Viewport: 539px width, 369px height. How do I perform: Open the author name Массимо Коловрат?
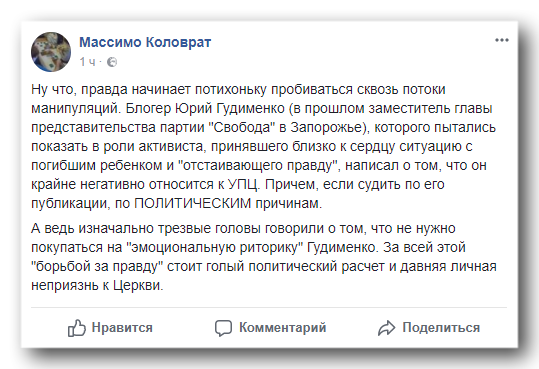[145, 42]
